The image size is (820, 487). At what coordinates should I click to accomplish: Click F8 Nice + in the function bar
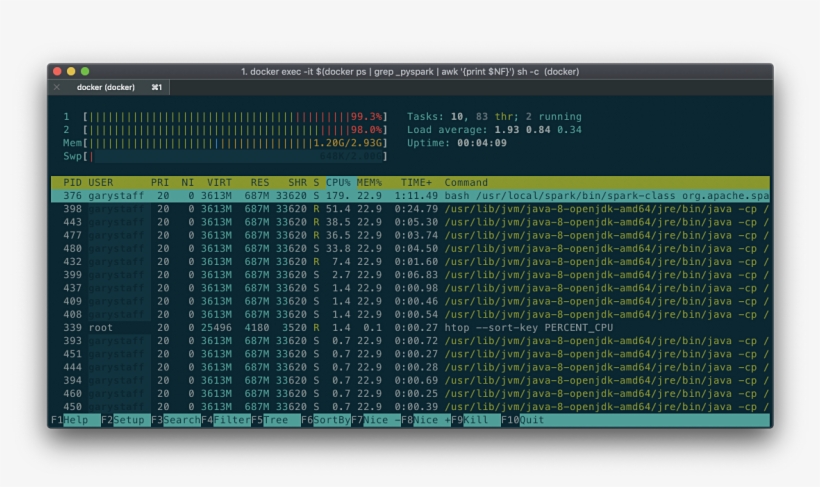tap(426, 420)
